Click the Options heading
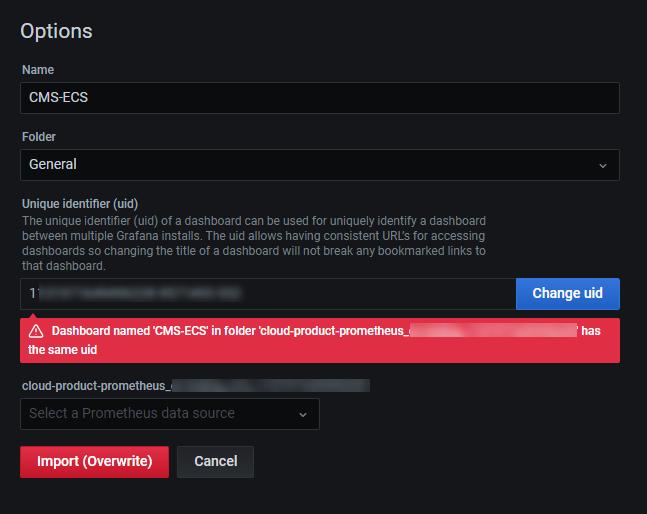This screenshot has height=514, width=647. [x=56, y=31]
